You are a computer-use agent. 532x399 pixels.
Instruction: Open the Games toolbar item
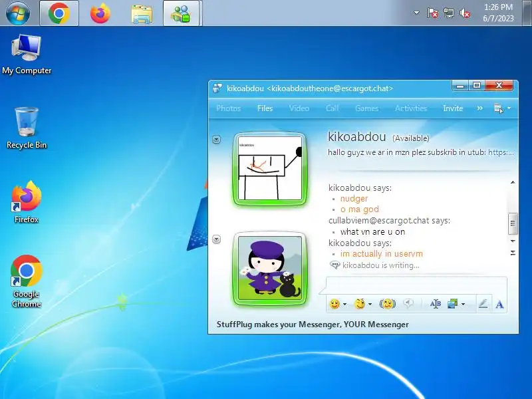pos(367,108)
